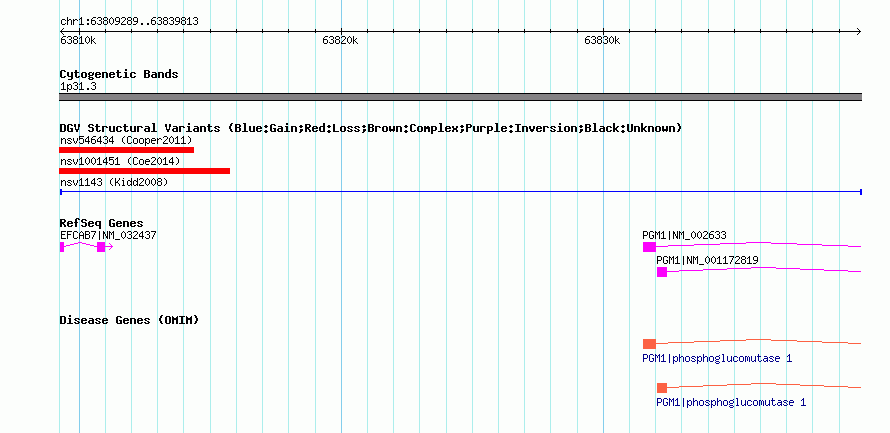Click the 1p31.3 band label
The image size is (890, 433).
[78, 87]
